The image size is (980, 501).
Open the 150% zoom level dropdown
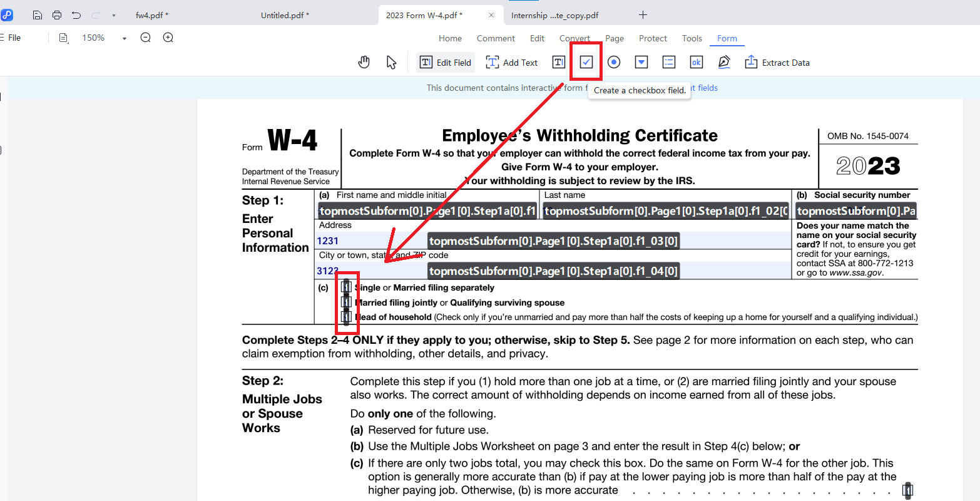(124, 38)
